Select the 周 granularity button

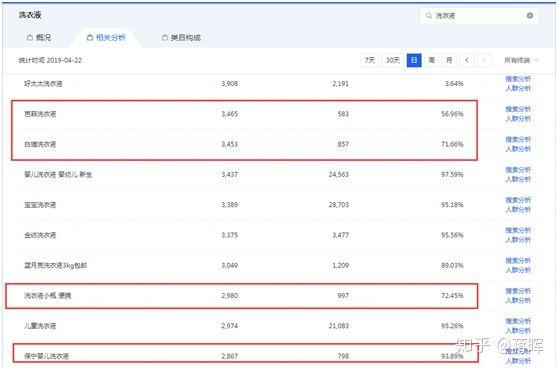click(432, 60)
